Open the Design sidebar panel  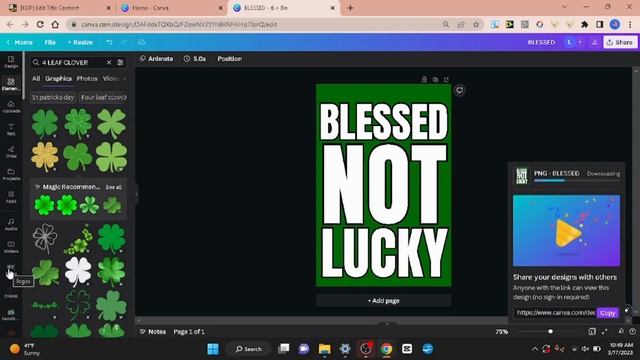11,62
